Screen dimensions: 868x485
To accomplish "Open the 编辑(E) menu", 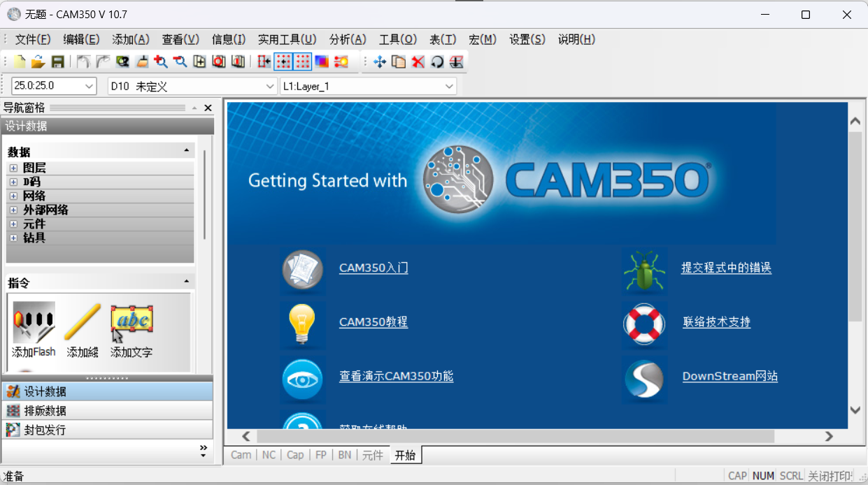I will (x=81, y=40).
